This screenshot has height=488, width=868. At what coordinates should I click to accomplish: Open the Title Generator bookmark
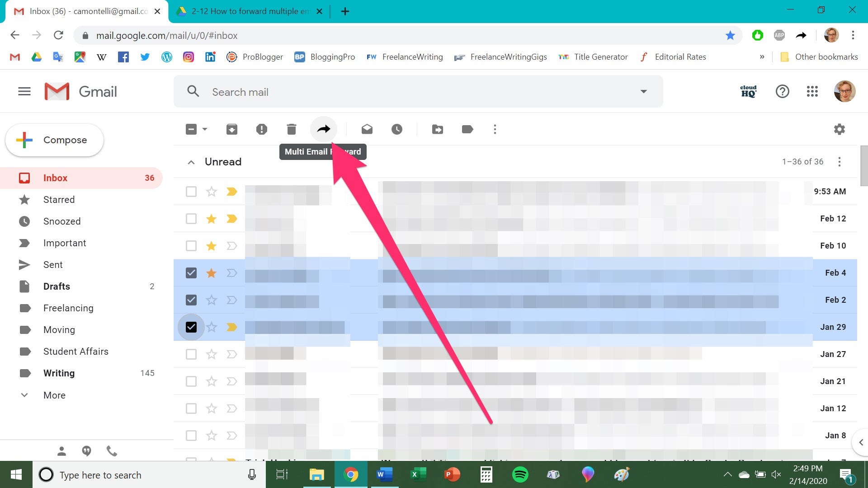593,57
